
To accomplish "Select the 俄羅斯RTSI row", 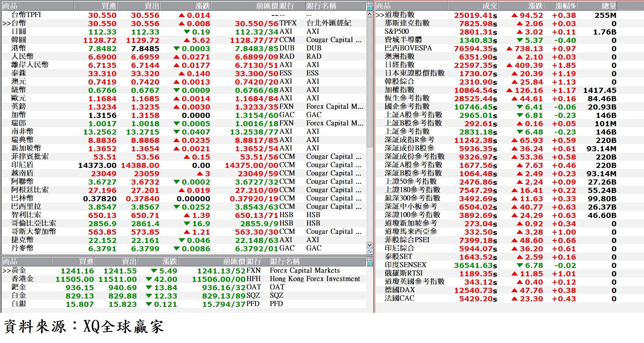I will [509, 273].
